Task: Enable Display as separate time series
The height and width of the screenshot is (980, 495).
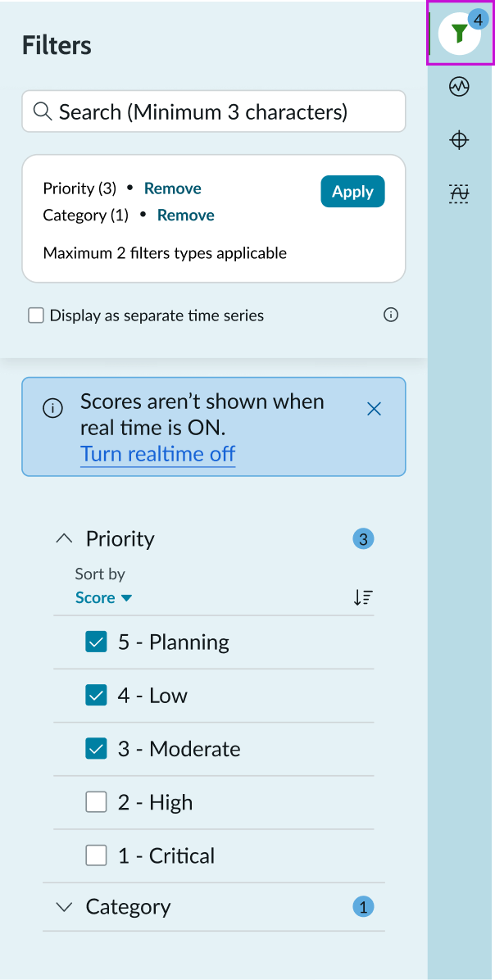Action: pos(36,315)
